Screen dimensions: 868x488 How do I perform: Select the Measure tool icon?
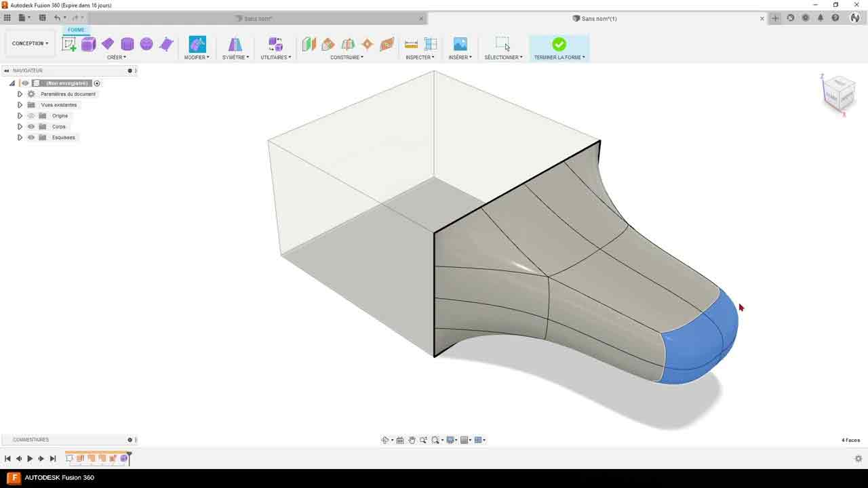(x=411, y=44)
